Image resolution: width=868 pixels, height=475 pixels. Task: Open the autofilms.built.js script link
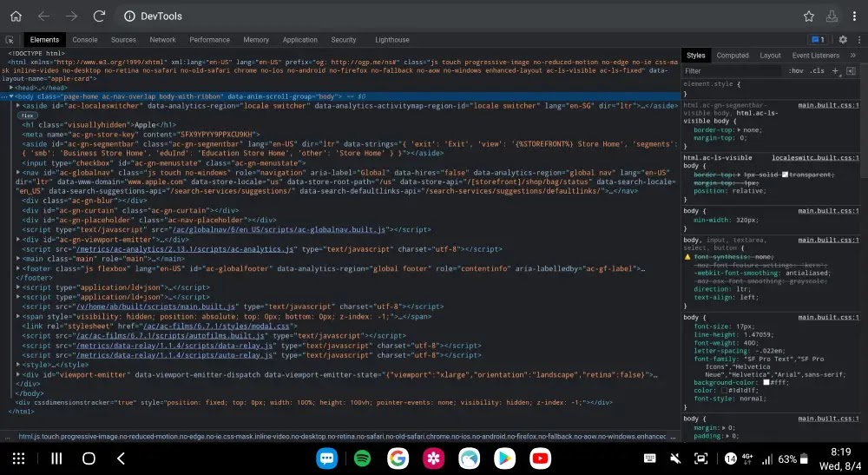pos(170,335)
